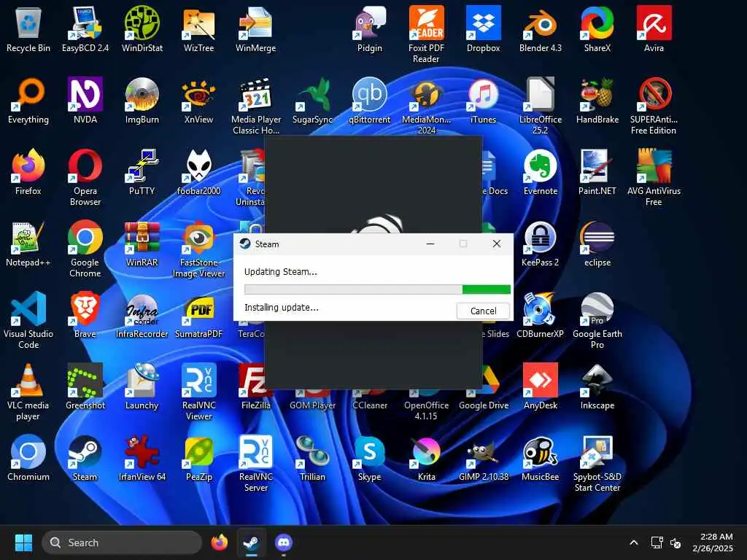Select the Firefox desktop shortcut

[x=28, y=171]
